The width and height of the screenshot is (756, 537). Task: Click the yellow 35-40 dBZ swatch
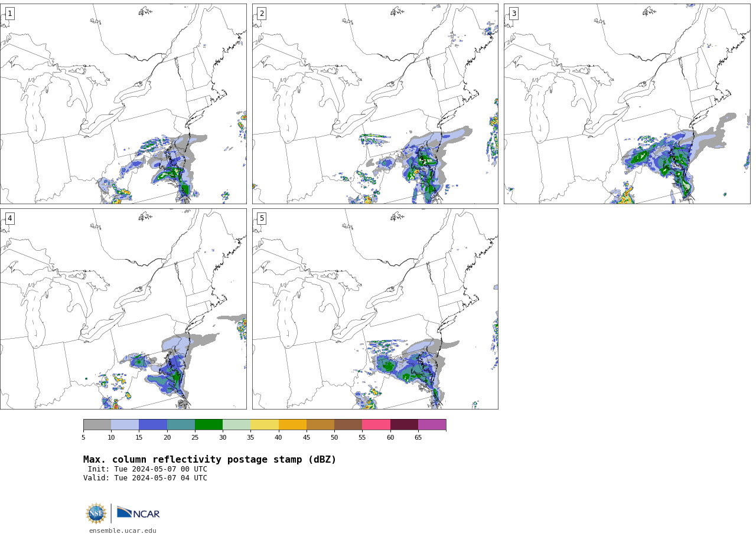265,425
